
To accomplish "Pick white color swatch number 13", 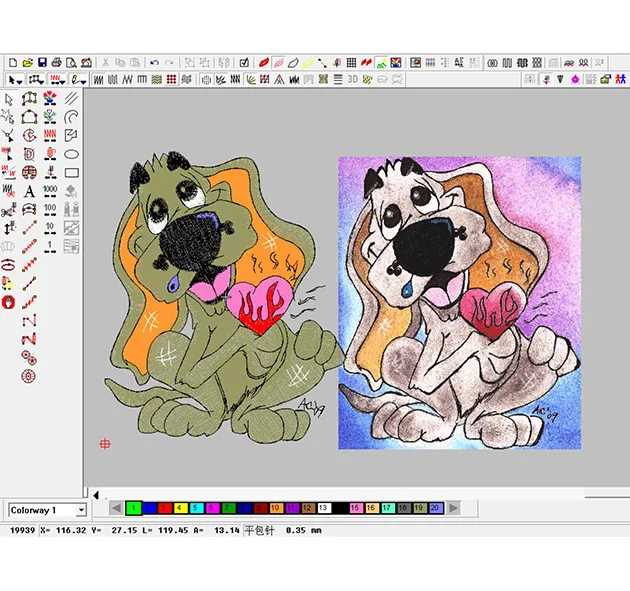I will 323,509.
